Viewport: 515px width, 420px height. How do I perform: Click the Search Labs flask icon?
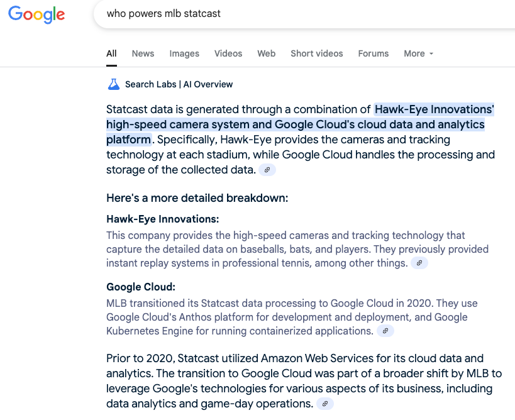point(114,84)
